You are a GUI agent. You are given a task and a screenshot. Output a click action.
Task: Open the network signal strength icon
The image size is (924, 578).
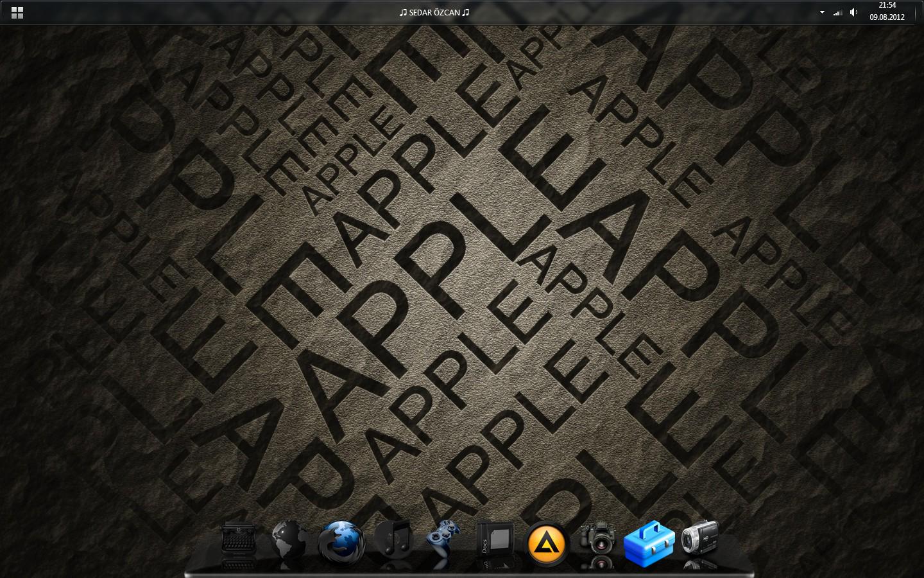tap(837, 12)
